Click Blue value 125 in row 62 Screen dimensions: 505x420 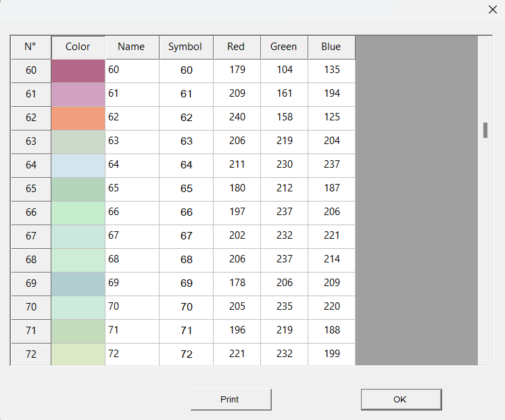(331, 118)
